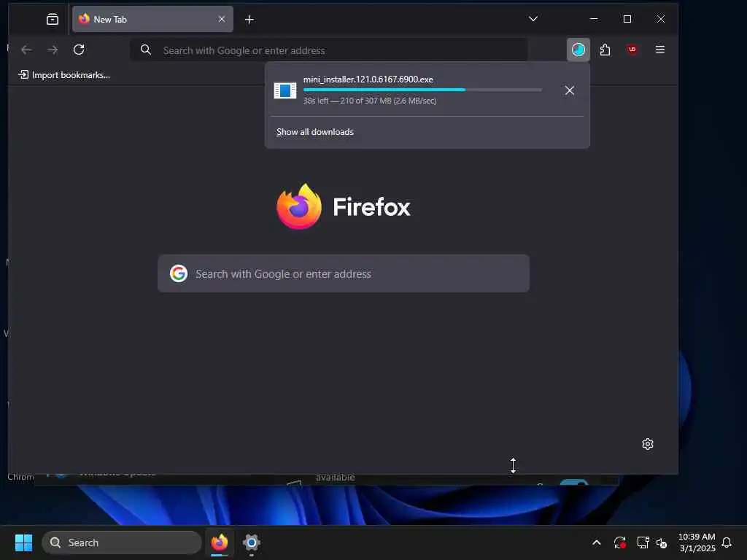Image resolution: width=747 pixels, height=560 pixels.
Task: Click the Google logo in search box
Action: [x=179, y=273]
